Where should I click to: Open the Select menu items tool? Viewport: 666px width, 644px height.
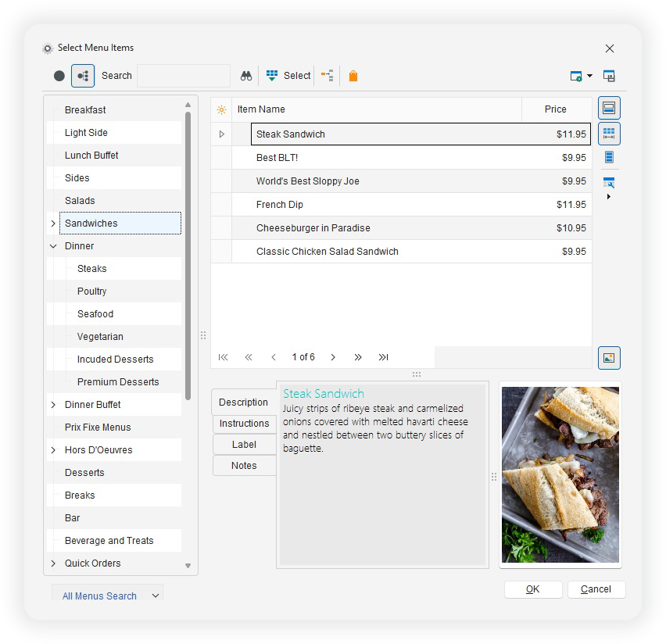pos(287,75)
